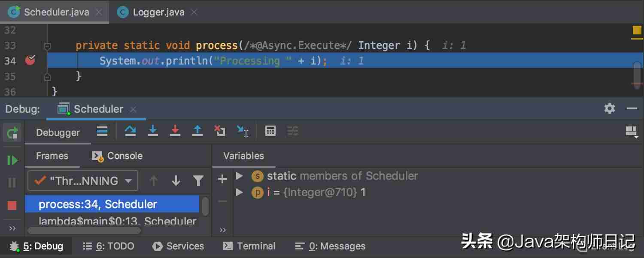The width and height of the screenshot is (644, 258).
Task: Expand the variable i Integer node
Action: 240,192
